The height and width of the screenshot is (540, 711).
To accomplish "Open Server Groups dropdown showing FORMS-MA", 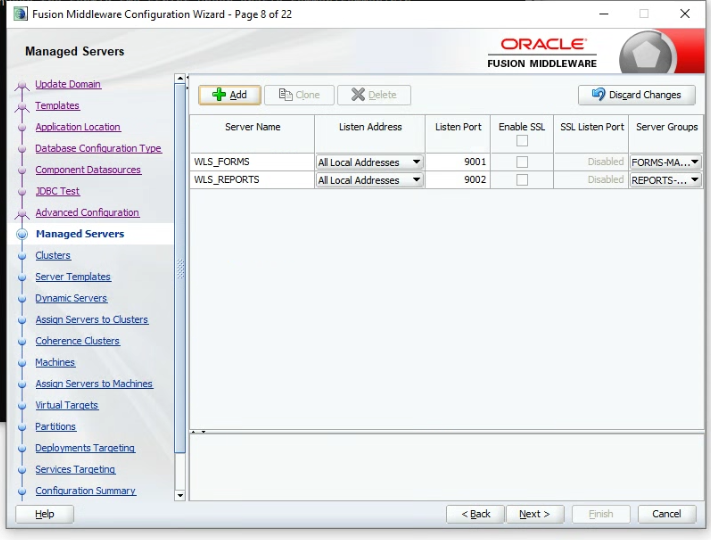I will tap(666, 162).
